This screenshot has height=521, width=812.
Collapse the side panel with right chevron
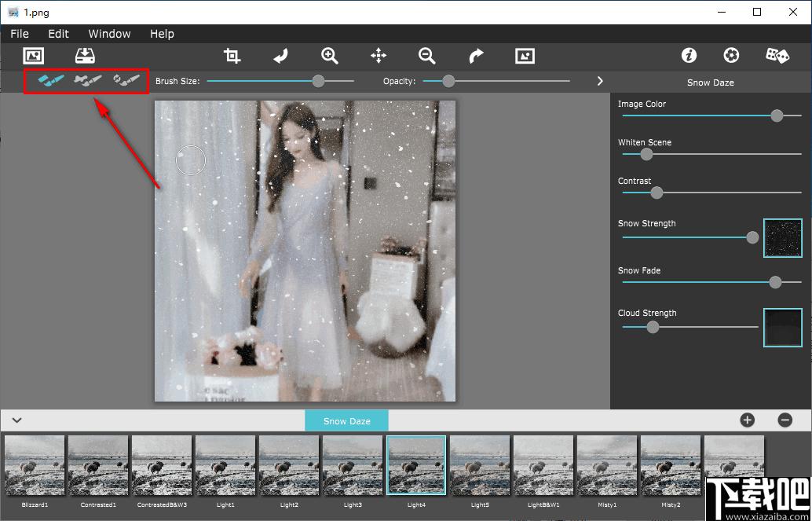600,81
